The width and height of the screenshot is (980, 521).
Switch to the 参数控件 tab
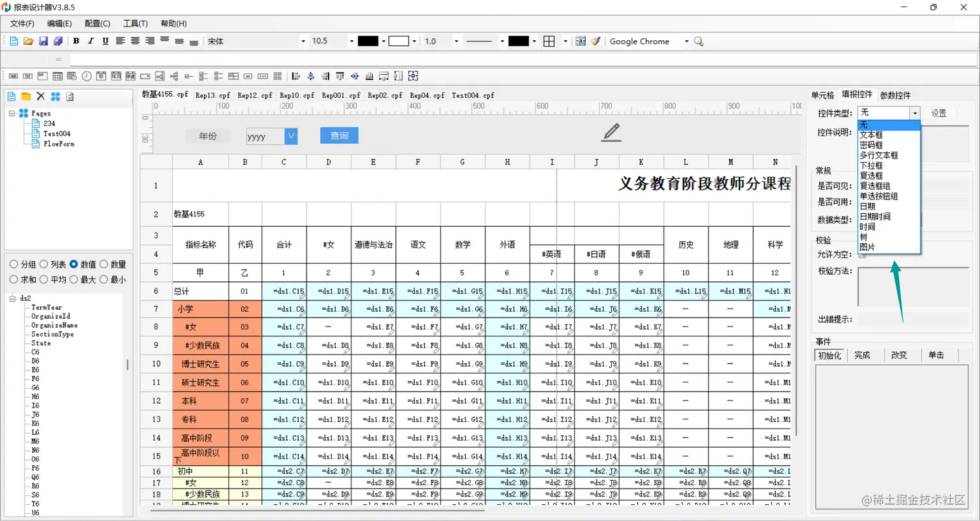pos(895,95)
